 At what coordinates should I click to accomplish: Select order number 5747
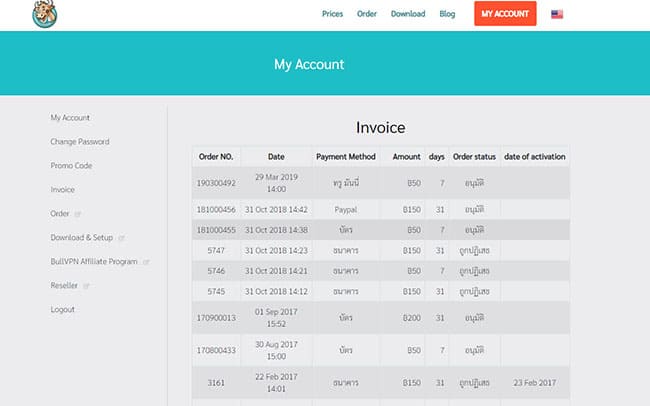216,251
